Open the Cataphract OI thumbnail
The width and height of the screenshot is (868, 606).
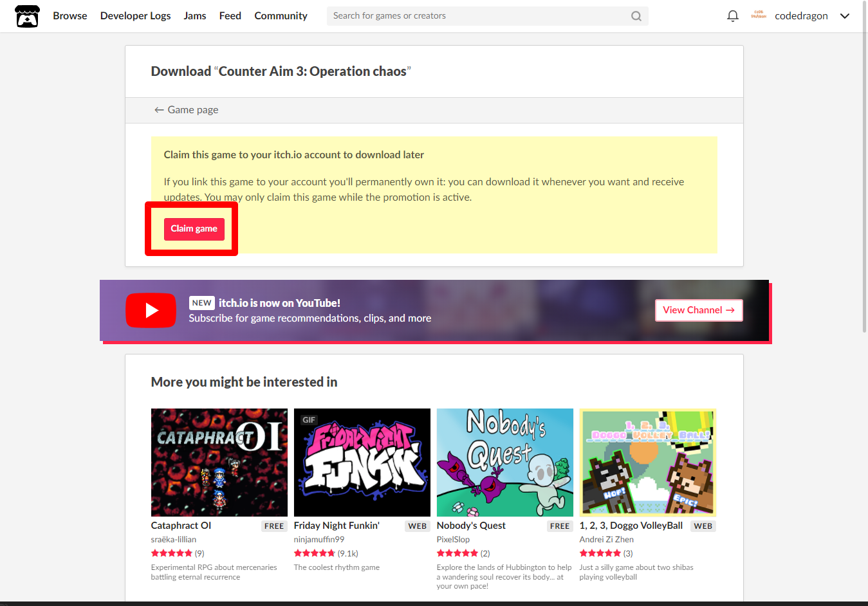pyautogui.click(x=219, y=463)
